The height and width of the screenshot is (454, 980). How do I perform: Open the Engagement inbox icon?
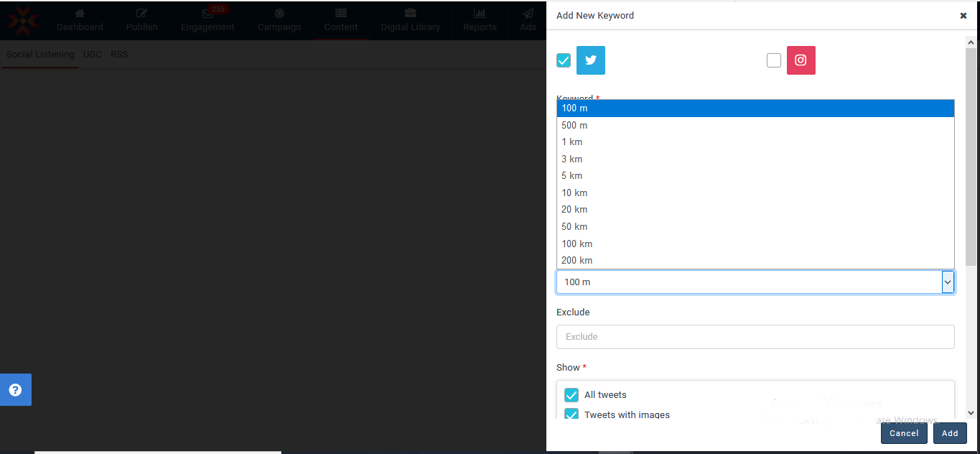tap(207, 14)
